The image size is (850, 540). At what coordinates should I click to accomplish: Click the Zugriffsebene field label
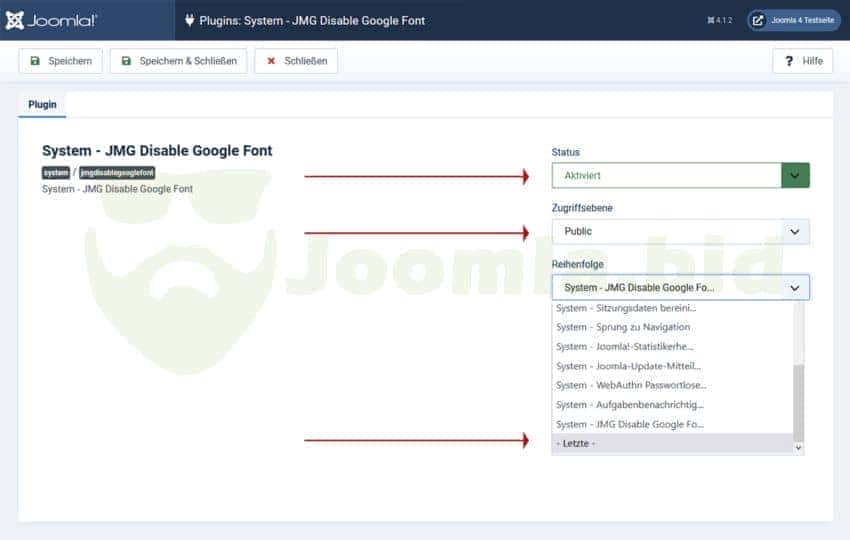coord(582,208)
